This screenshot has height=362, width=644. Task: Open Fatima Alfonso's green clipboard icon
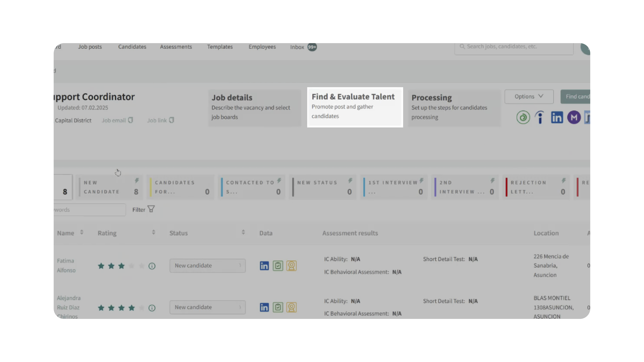(x=278, y=266)
